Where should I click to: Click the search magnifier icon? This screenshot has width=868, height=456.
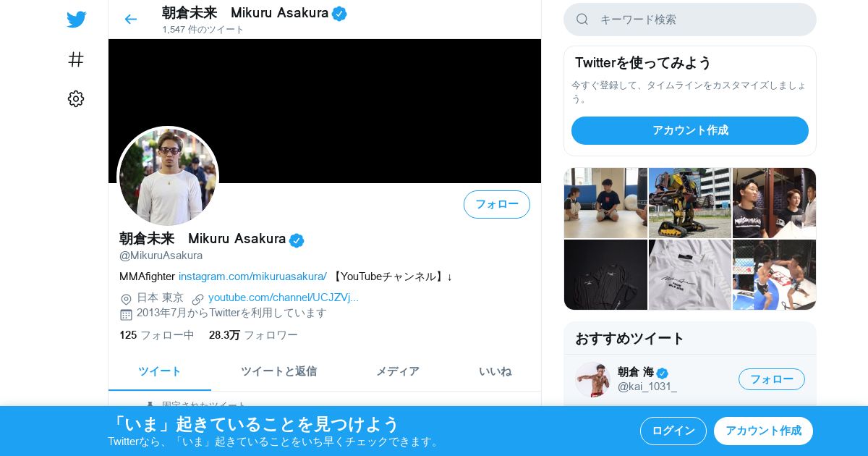click(582, 20)
